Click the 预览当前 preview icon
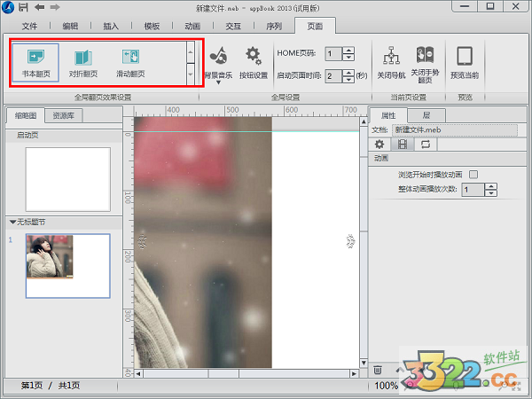Screen dimensions: 532x399 coord(465,63)
